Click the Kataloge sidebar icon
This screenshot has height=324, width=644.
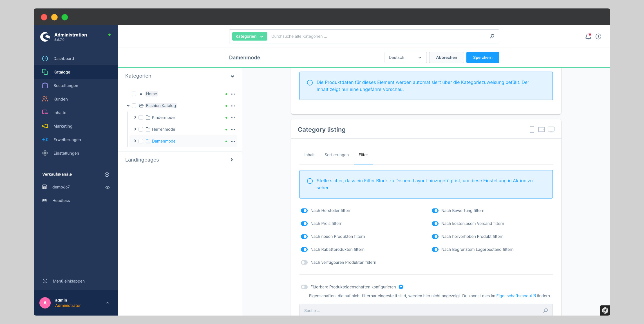tap(45, 72)
